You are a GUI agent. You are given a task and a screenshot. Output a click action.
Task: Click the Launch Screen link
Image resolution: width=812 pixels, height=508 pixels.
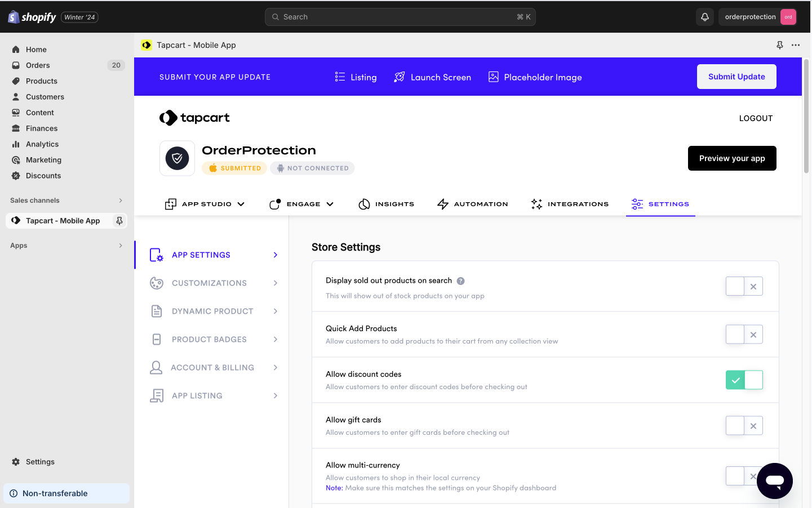click(441, 77)
